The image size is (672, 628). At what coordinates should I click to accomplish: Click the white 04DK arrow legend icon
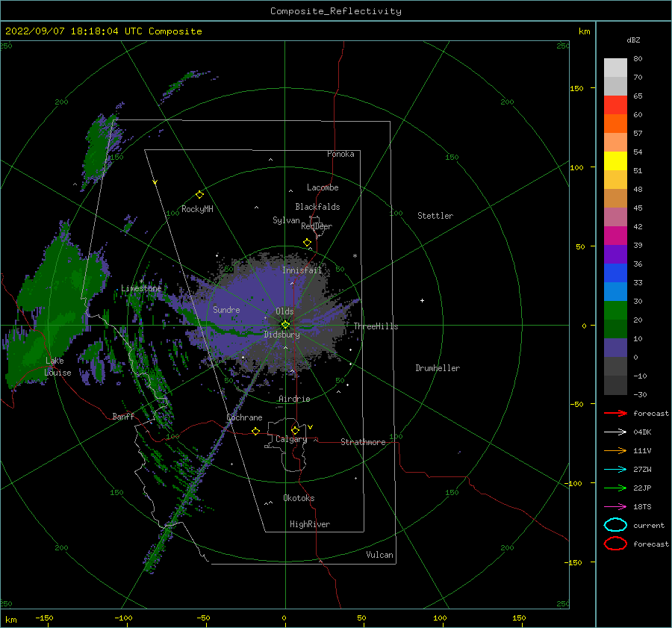(x=615, y=432)
